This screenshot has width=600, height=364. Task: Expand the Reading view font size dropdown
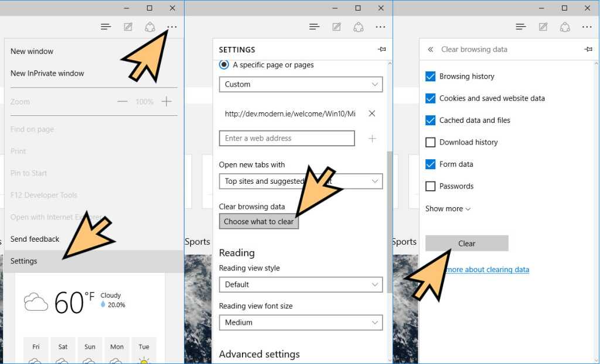[301, 322]
